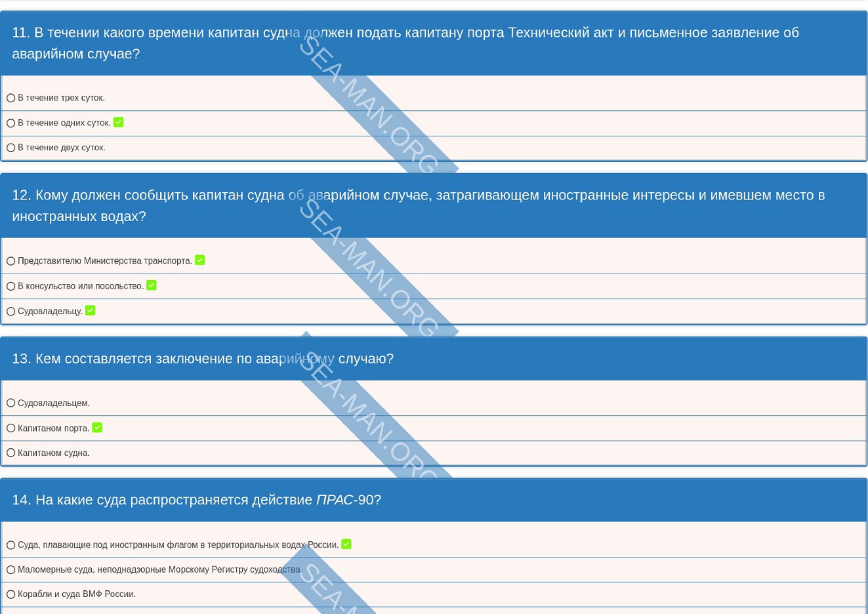Choose the "Капитаном порта." radio button

coord(10,428)
